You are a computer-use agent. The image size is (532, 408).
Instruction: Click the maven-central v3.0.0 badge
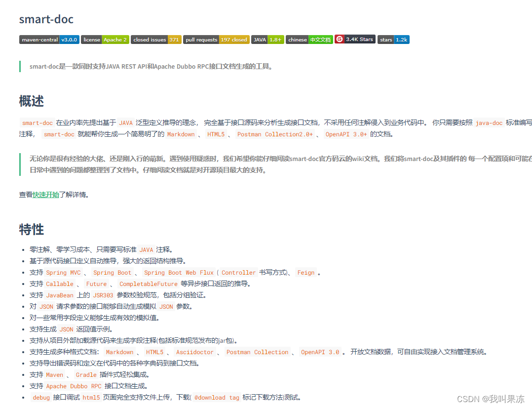49,40
